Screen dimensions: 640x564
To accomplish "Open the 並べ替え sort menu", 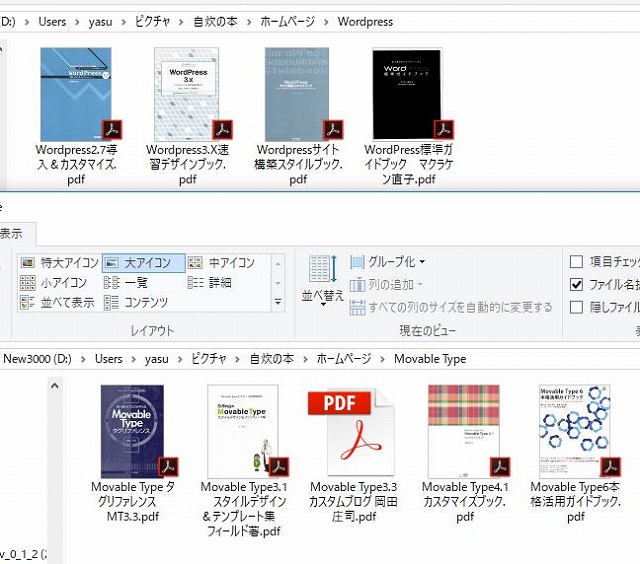I will coord(322,281).
